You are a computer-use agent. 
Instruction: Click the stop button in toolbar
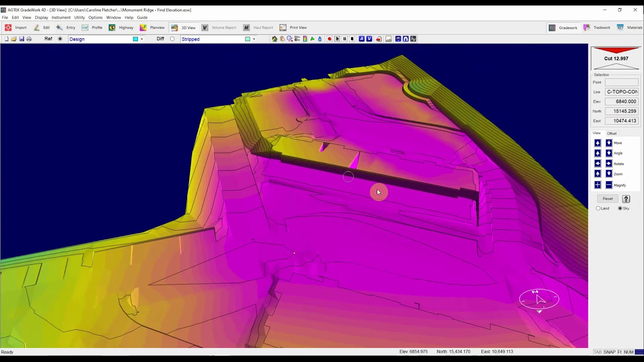point(352,39)
